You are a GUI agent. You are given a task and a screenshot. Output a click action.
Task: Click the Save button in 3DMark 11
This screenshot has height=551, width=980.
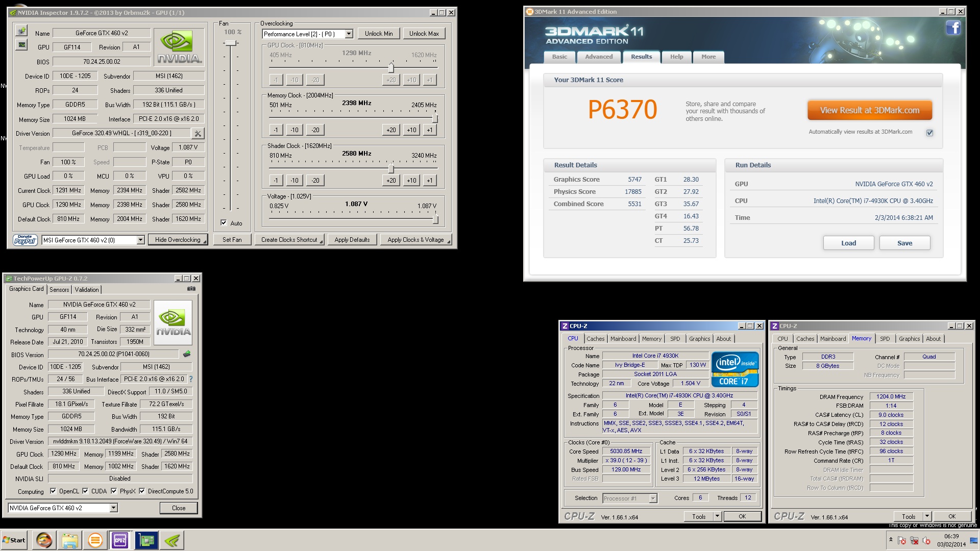pos(904,243)
